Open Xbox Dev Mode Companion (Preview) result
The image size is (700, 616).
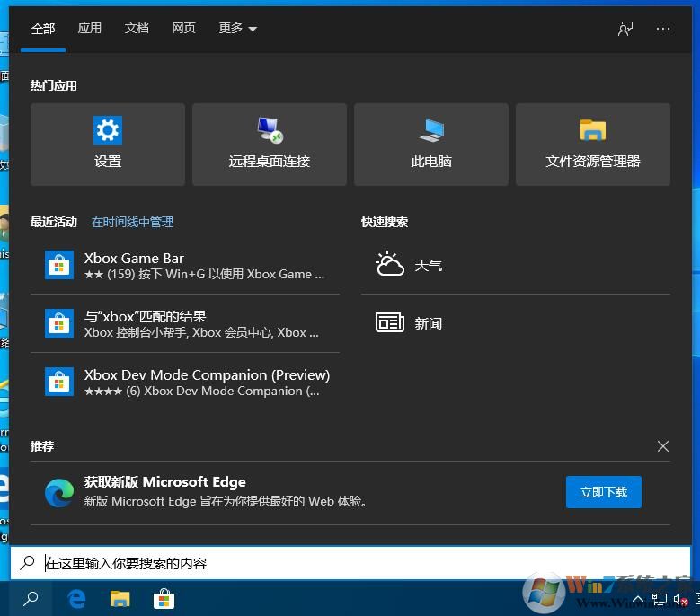[185, 382]
